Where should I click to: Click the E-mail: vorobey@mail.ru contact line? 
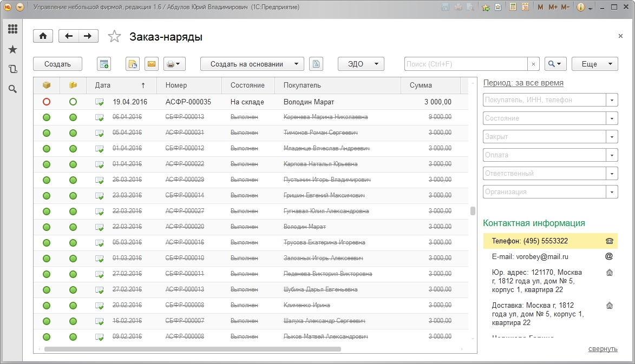point(550,256)
